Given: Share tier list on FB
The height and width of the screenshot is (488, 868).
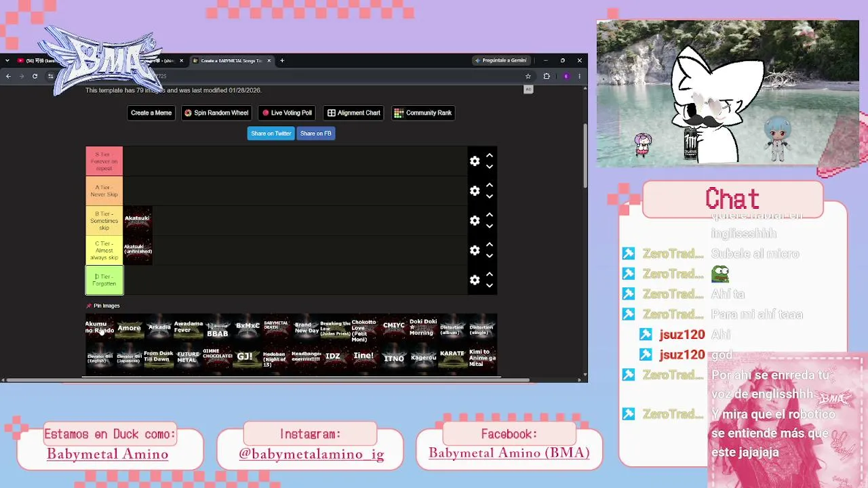Looking at the screenshot, I should 316,134.
